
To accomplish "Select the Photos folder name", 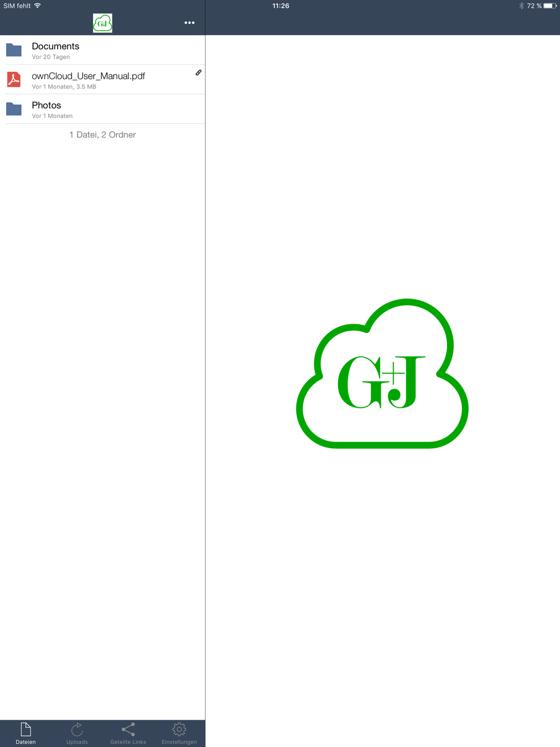I will [x=46, y=105].
